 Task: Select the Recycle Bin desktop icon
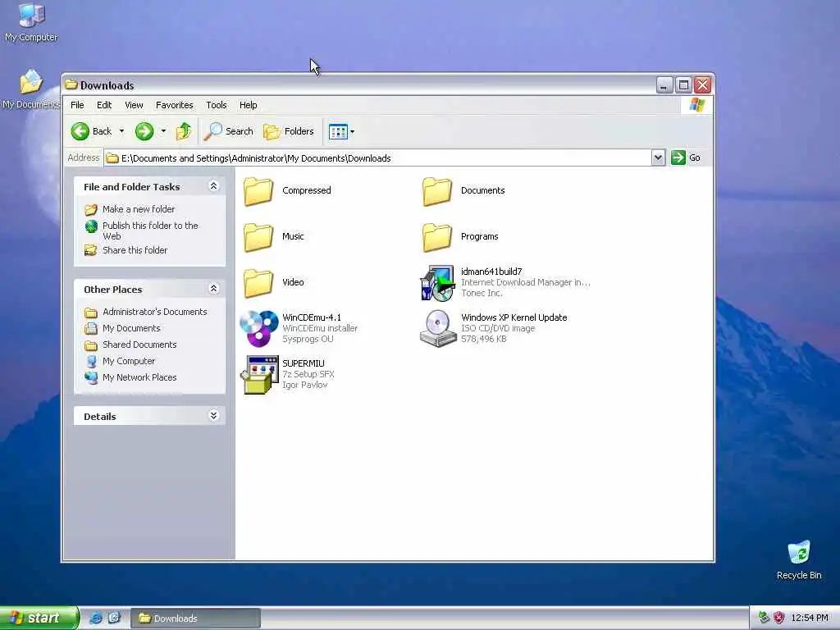pos(799,560)
